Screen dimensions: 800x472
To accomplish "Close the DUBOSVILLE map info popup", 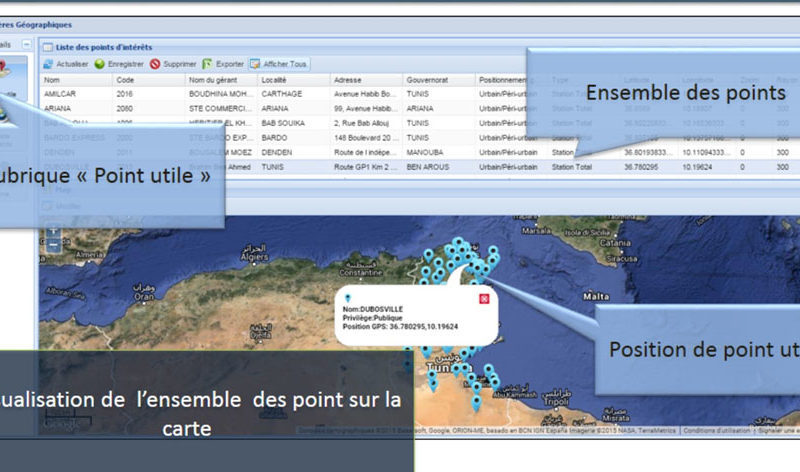I will point(485,300).
